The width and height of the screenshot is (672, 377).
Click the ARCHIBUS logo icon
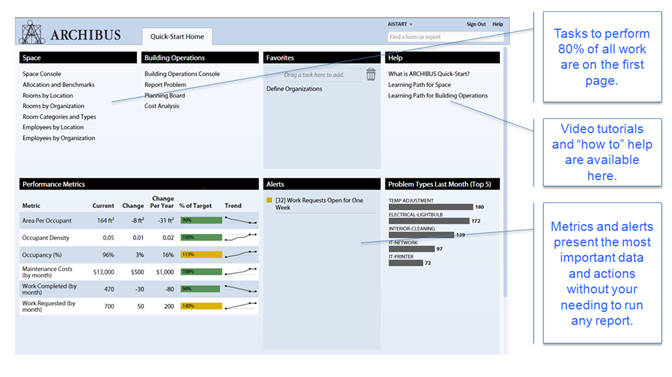tap(32, 32)
